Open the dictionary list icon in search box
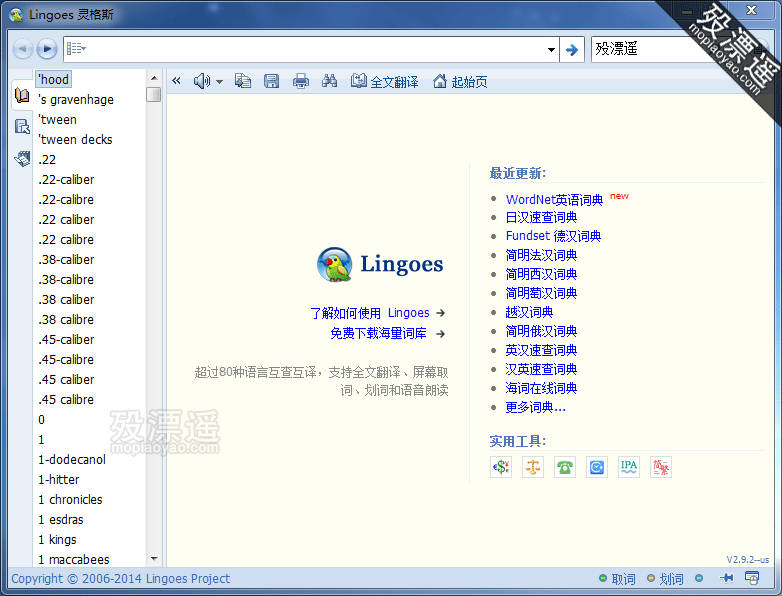782x596 pixels. pos(76,49)
